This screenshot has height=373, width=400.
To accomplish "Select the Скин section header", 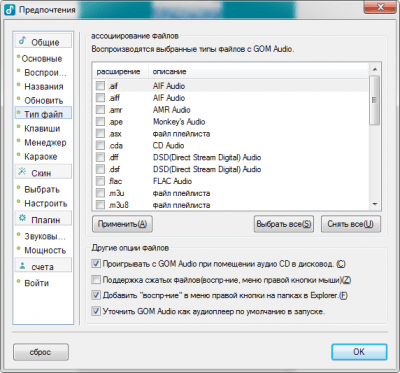I will (43, 172).
